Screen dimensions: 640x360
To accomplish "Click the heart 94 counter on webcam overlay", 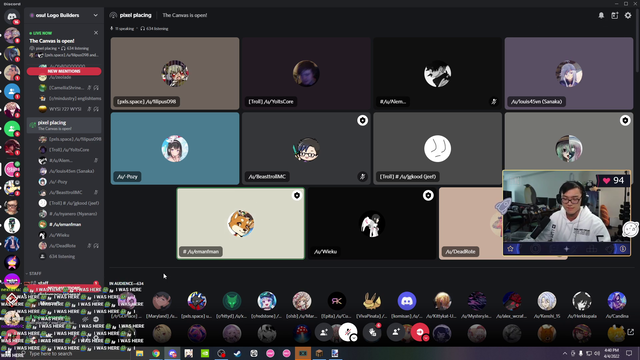I will [x=613, y=180].
